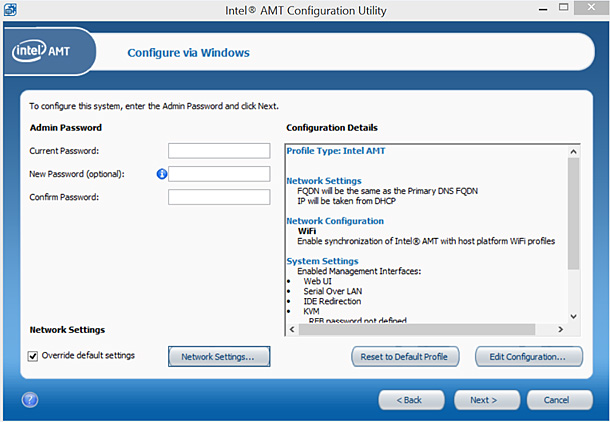Click the Configuration Details scroll-up arrow
610x422 pixels.
click(573, 150)
